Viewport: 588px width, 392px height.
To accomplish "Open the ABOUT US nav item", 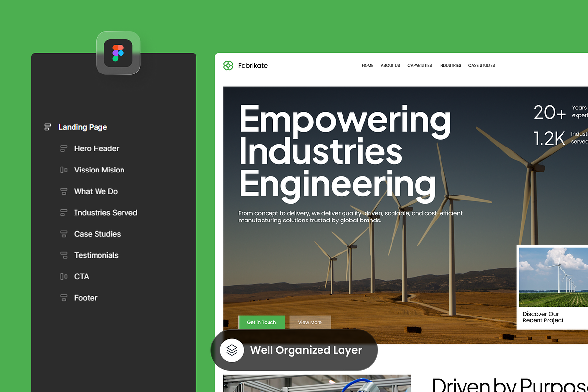I will pos(391,65).
